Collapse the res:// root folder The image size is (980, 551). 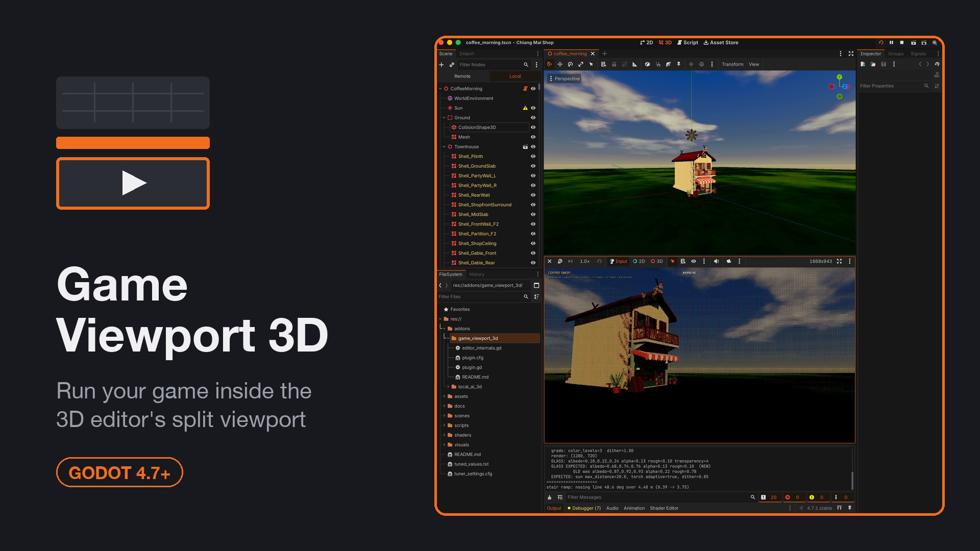[440, 319]
